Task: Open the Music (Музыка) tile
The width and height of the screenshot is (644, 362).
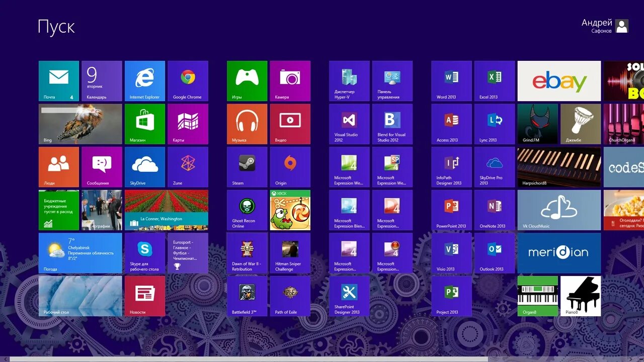Action: coord(247,124)
